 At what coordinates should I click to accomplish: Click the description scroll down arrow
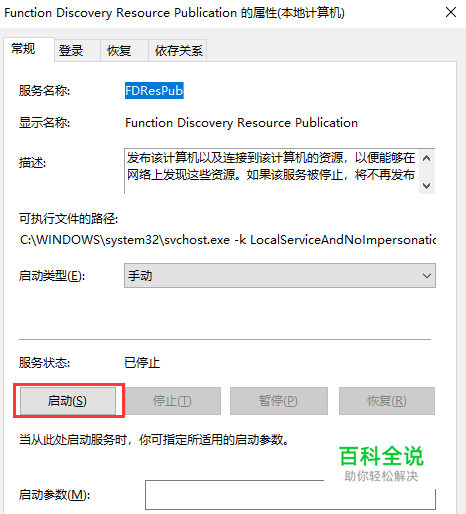click(426, 185)
